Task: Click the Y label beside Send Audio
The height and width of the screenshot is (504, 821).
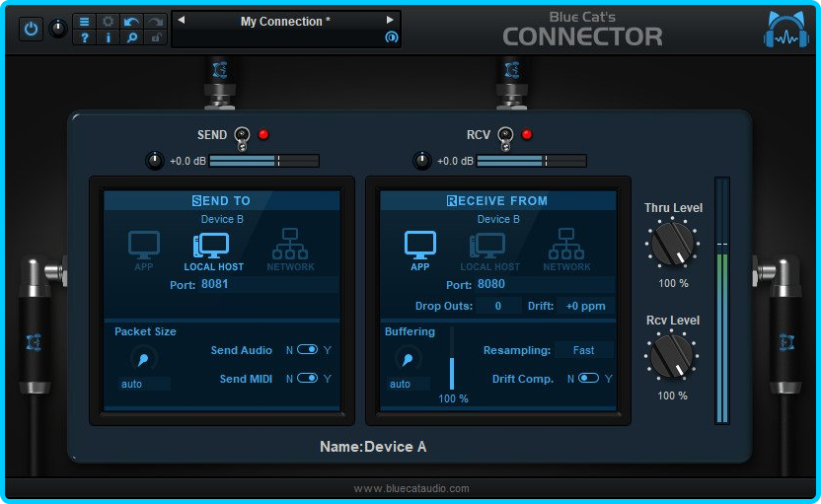Action: click(328, 350)
